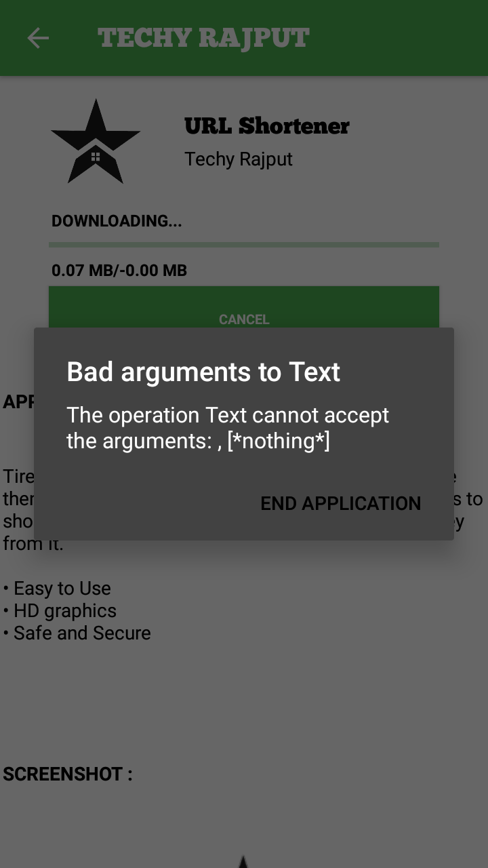End the application from error dialog
The width and height of the screenshot is (488, 868).
click(x=341, y=503)
